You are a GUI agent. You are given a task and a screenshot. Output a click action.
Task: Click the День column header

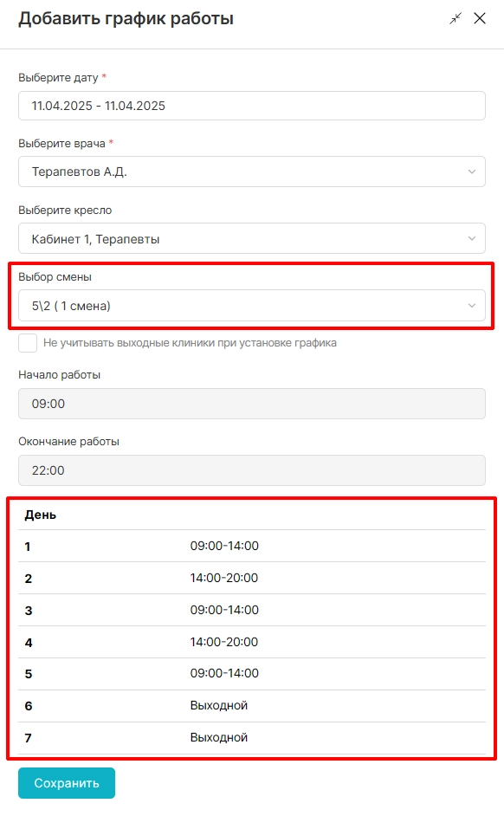point(41,515)
